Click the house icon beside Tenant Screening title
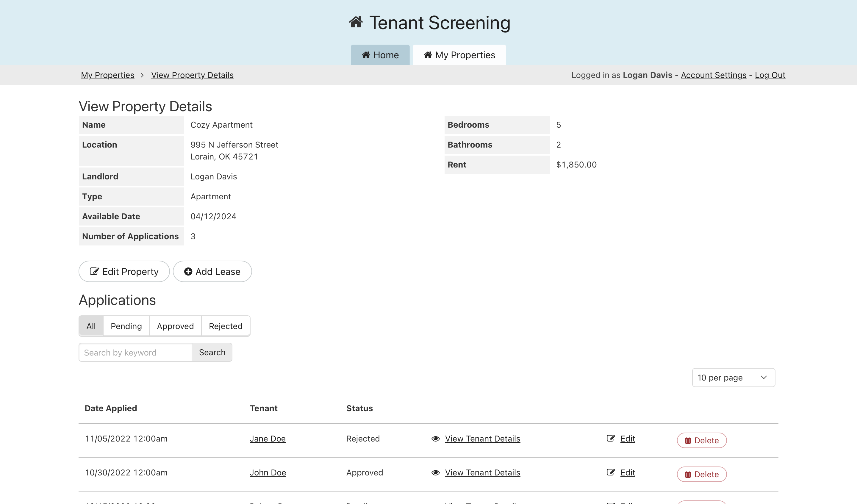Image resolution: width=857 pixels, height=504 pixels. 356,22
